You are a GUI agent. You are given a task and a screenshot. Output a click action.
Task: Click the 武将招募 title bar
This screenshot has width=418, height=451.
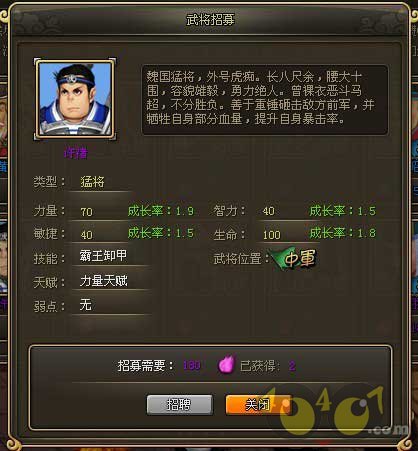[x=210, y=20]
